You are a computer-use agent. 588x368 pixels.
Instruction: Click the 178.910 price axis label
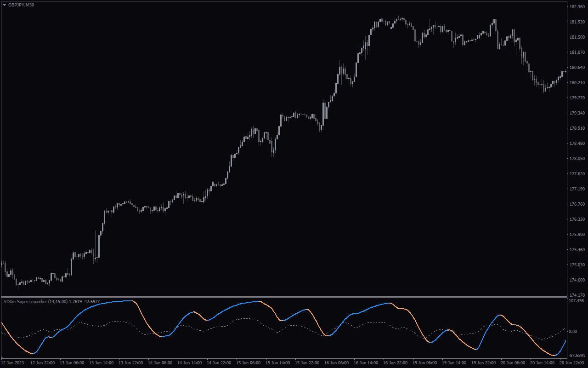[x=577, y=128]
